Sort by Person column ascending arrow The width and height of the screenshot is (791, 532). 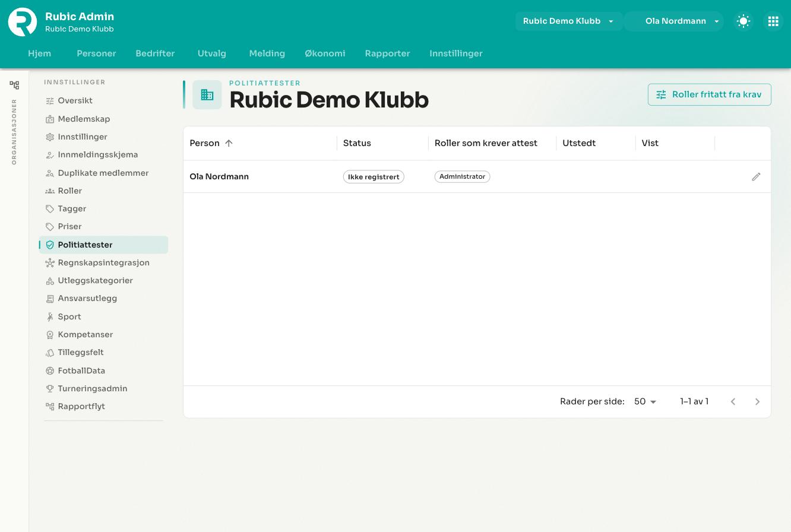229,143
